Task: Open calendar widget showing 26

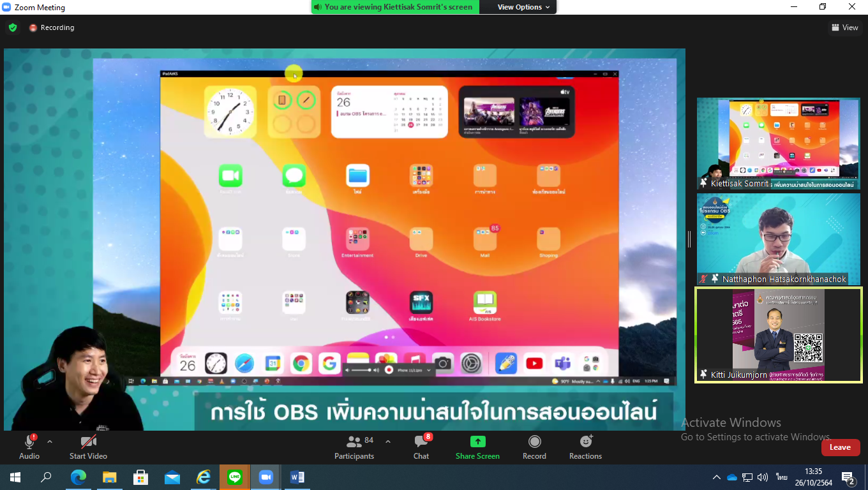Action: pos(389,112)
